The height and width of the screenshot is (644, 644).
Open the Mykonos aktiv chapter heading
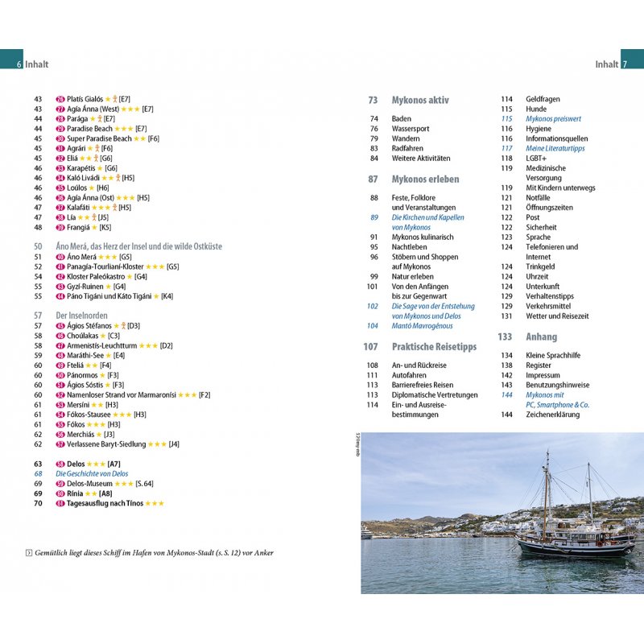419,101
